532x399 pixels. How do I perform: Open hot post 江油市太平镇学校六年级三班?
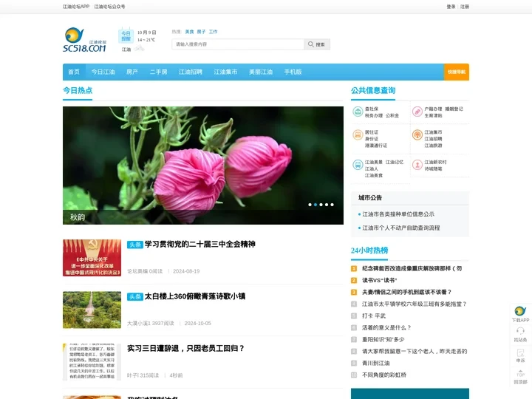(415, 304)
